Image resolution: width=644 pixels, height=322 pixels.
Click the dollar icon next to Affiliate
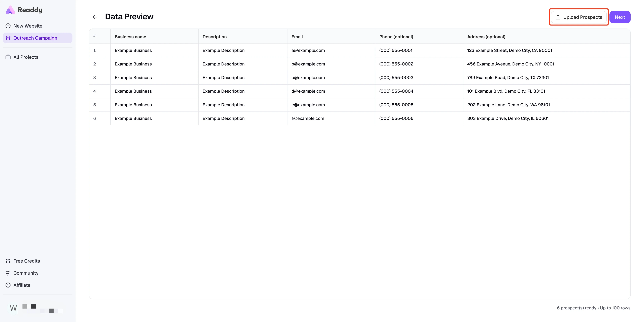(x=8, y=285)
